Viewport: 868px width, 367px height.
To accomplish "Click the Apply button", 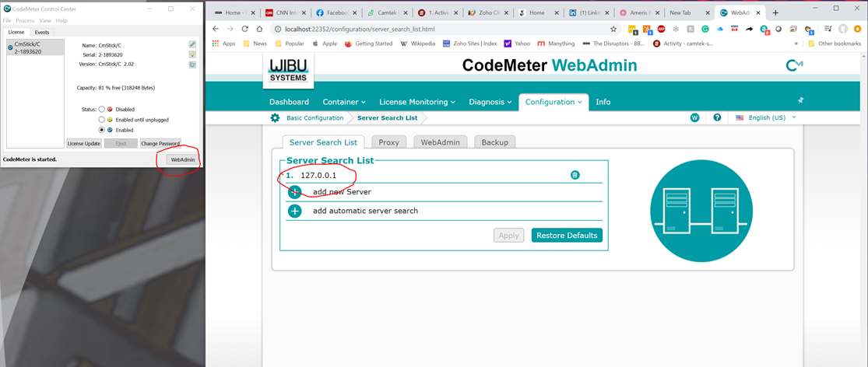I will [508, 235].
